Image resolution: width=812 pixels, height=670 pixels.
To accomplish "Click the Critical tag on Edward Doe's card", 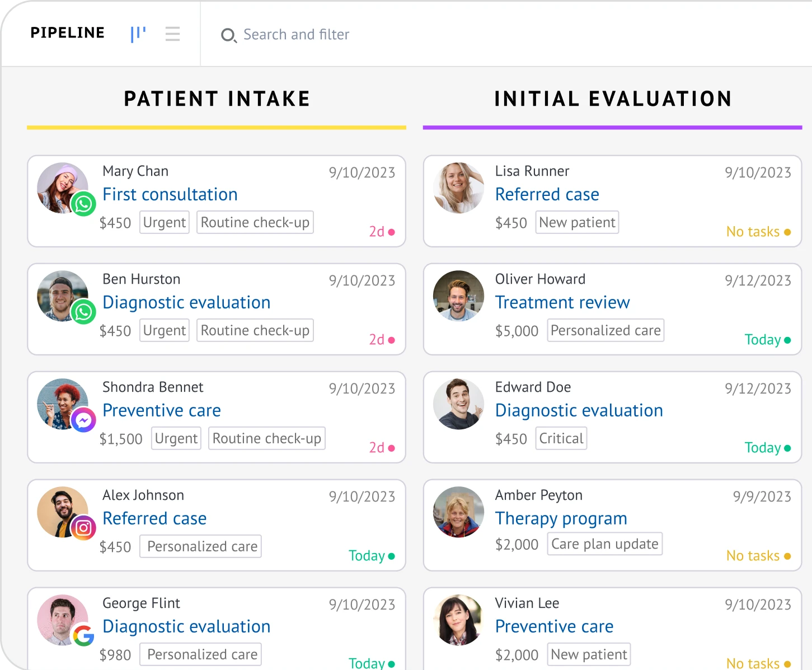I will (561, 439).
